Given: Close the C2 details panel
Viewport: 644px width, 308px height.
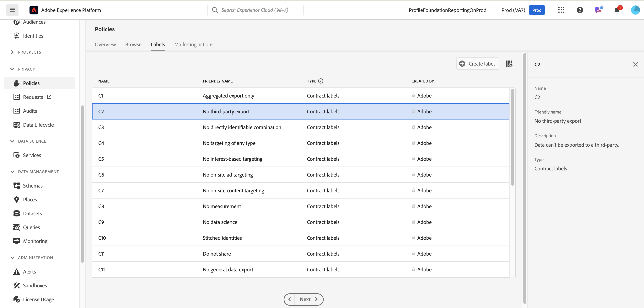Looking at the screenshot, I should [635, 65].
